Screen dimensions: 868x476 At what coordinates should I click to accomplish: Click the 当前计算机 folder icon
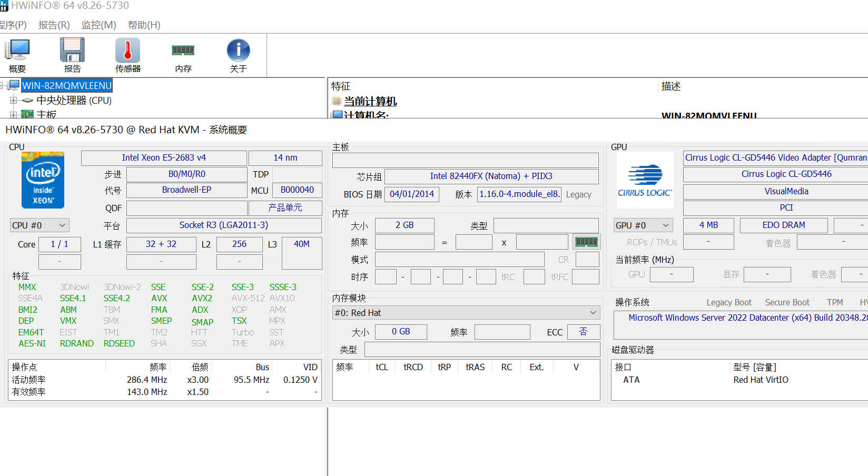[337, 101]
